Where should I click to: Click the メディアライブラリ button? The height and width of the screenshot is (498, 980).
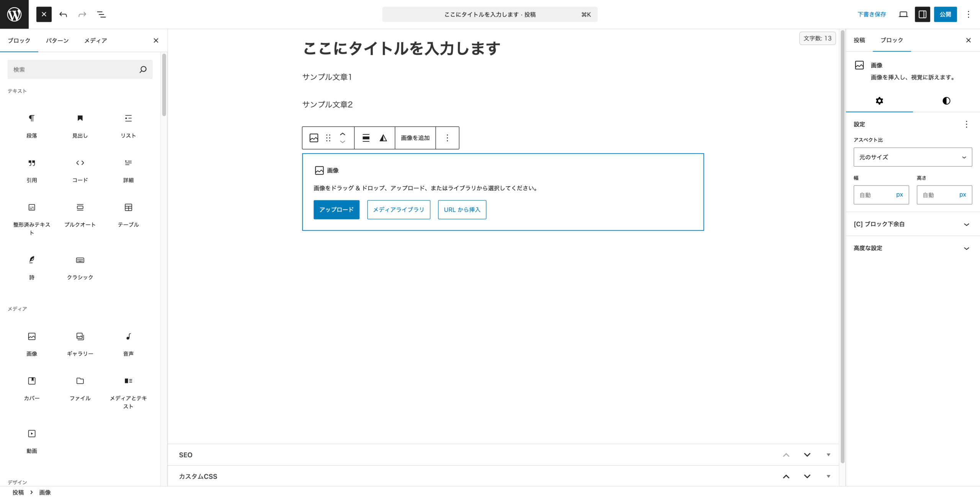[399, 210]
